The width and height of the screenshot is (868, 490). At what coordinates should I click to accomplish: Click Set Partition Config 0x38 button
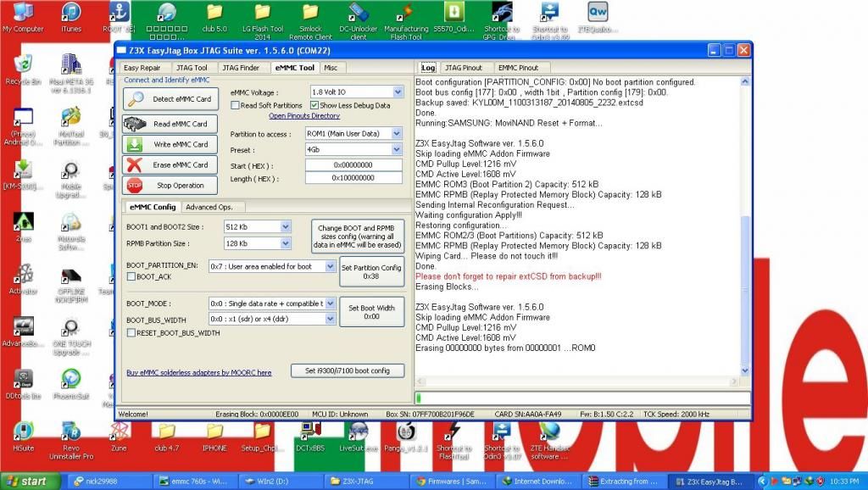[371, 271]
